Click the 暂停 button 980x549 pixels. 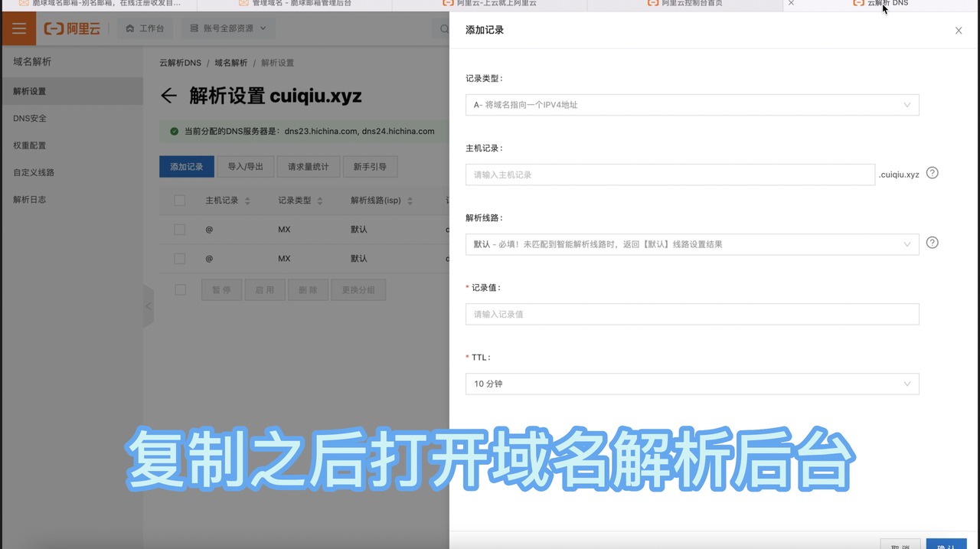221,290
